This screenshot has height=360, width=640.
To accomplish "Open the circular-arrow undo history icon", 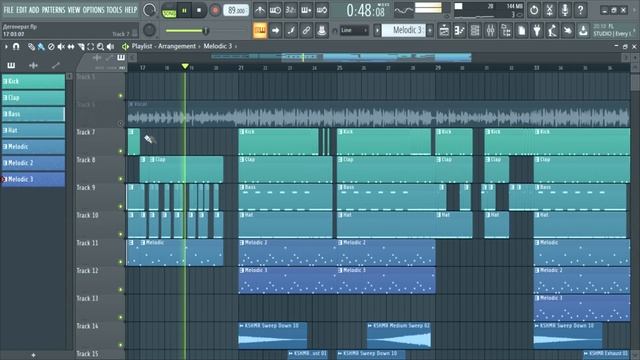I will pyautogui.click(x=534, y=10).
